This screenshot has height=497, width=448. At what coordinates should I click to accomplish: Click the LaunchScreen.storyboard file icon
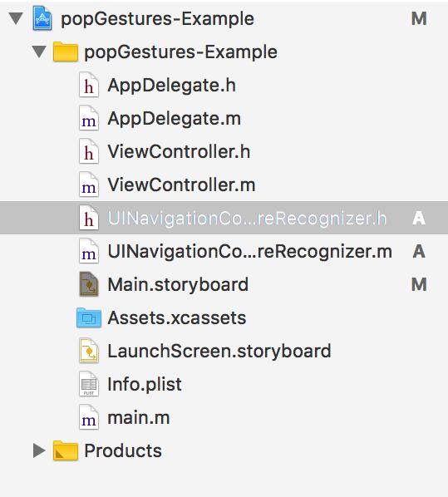pyautogui.click(x=89, y=351)
